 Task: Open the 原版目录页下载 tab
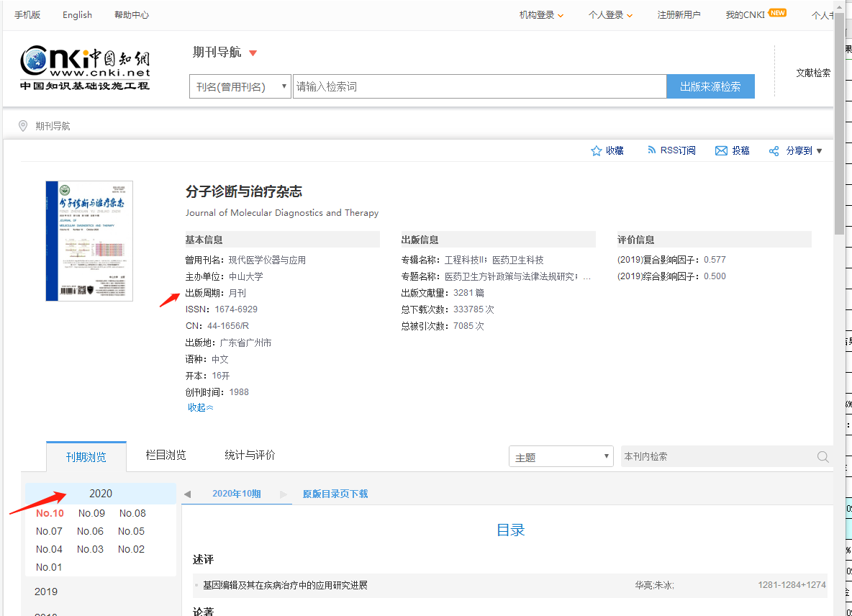point(335,494)
